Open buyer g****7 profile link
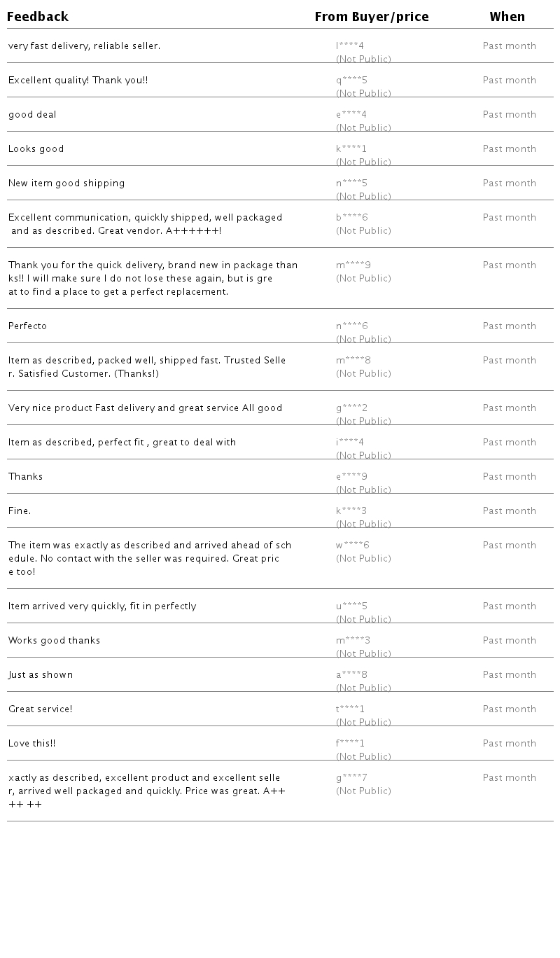The width and height of the screenshot is (560, 958). click(351, 778)
